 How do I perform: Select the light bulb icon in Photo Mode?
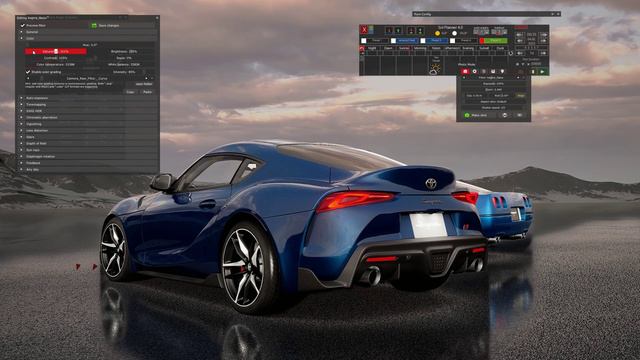[502, 71]
